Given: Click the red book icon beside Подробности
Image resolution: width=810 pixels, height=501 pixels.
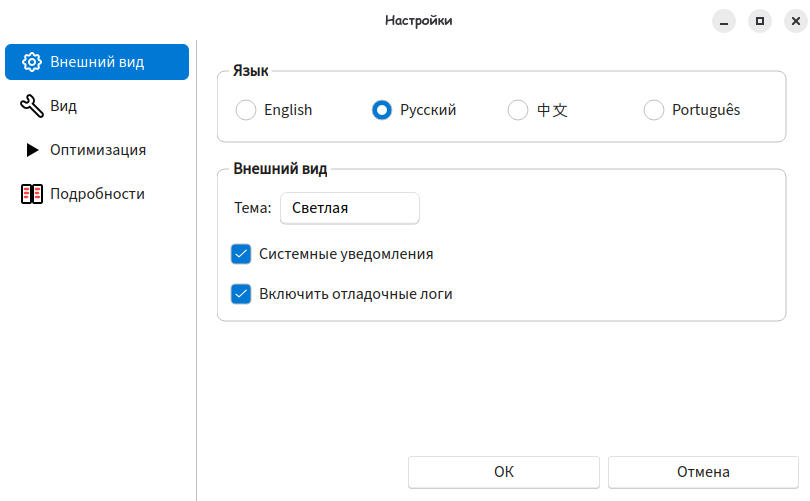Looking at the screenshot, I should [x=32, y=194].
